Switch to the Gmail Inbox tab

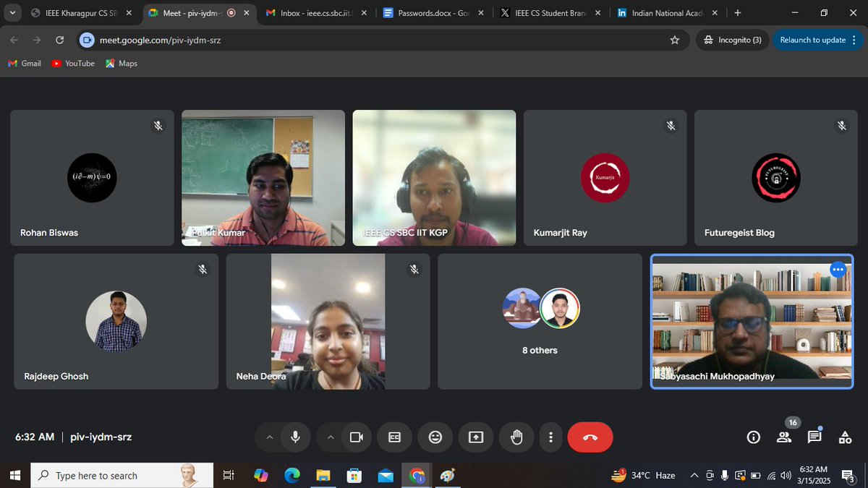pyautogui.click(x=316, y=13)
